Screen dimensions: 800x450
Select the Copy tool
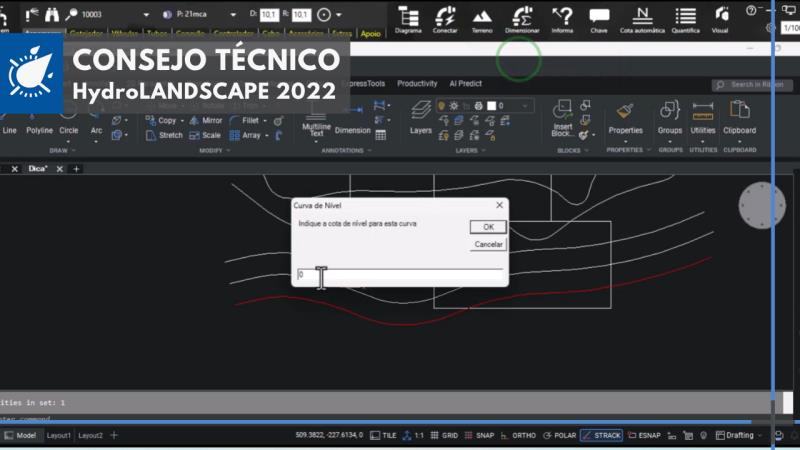(161, 120)
